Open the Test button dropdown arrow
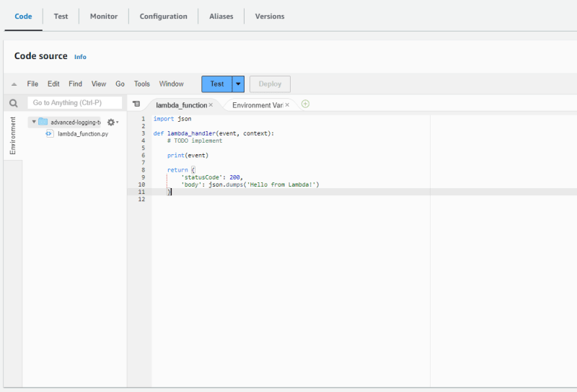 [x=239, y=84]
